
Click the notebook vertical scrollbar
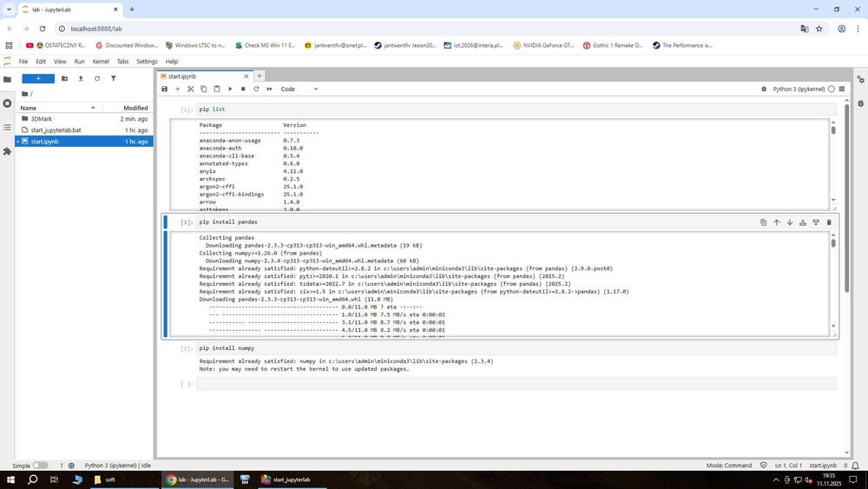pyautogui.click(x=846, y=197)
